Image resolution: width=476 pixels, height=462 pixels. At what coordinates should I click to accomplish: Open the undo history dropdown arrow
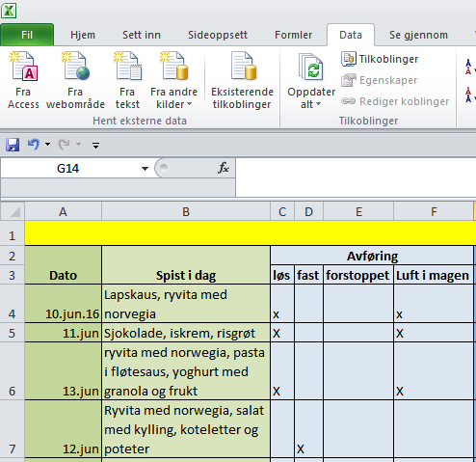47,145
